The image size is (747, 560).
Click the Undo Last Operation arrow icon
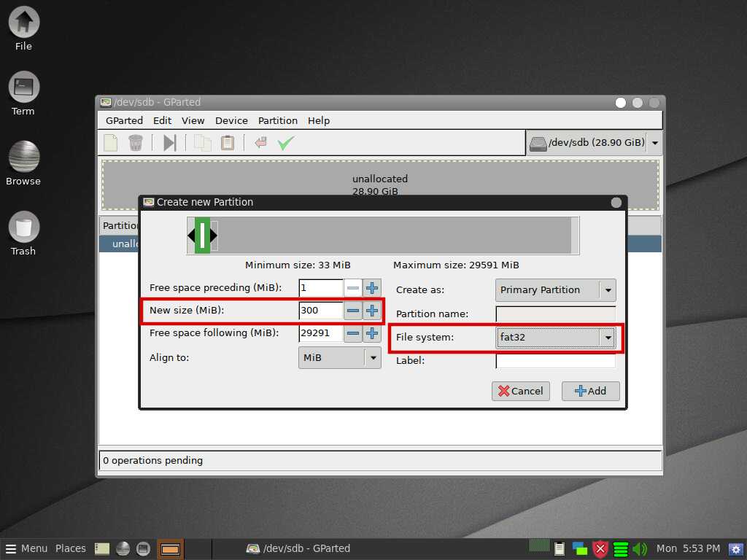[260, 143]
